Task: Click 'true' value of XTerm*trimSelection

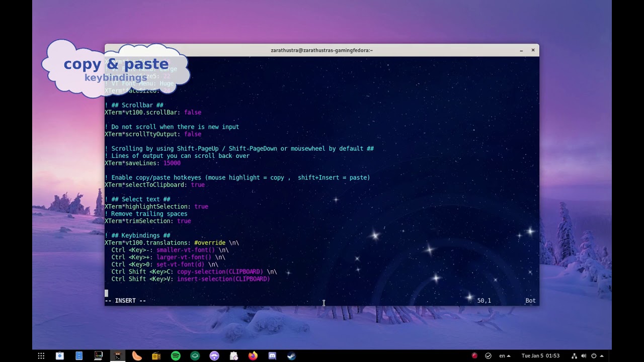Action: point(184,221)
